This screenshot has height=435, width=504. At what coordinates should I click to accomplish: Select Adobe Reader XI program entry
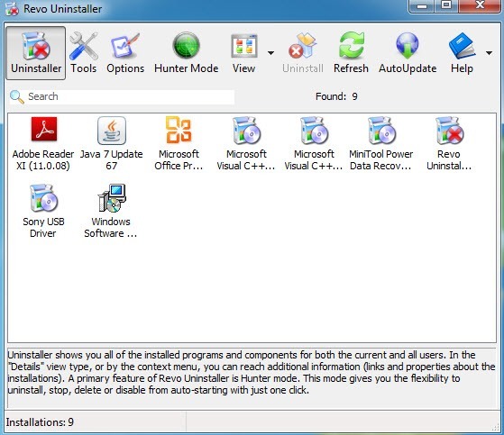pyautogui.click(x=43, y=144)
